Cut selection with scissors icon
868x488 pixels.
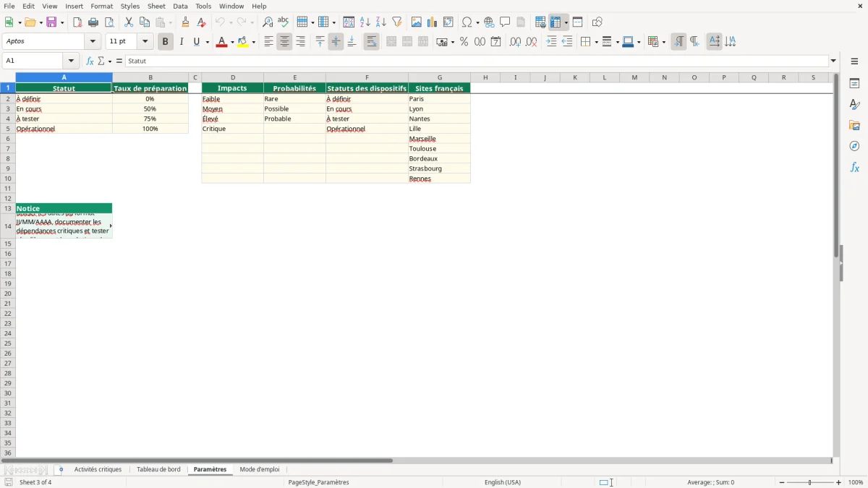coord(129,22)
